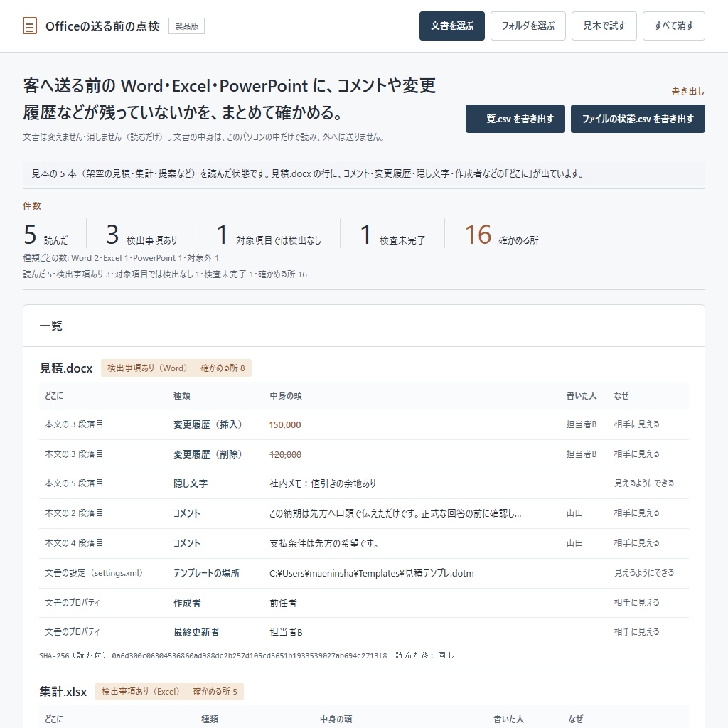Click the SHA-256 hash line

[247, 655]
